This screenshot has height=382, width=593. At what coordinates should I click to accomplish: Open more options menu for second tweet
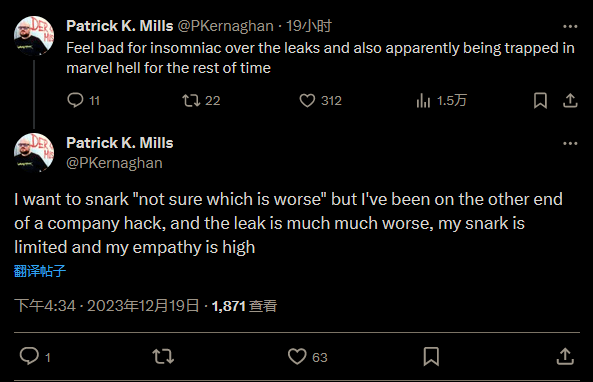click(570, 143)
